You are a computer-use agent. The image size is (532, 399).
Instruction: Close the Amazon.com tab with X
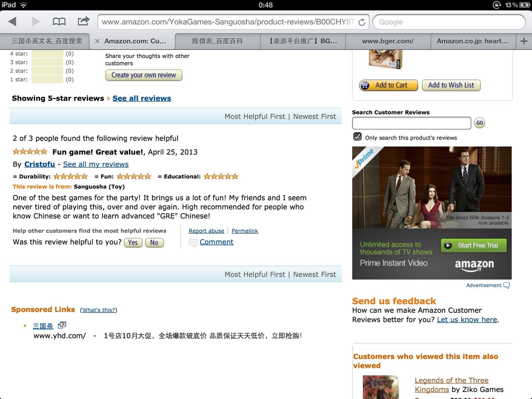tap(97, 41)
